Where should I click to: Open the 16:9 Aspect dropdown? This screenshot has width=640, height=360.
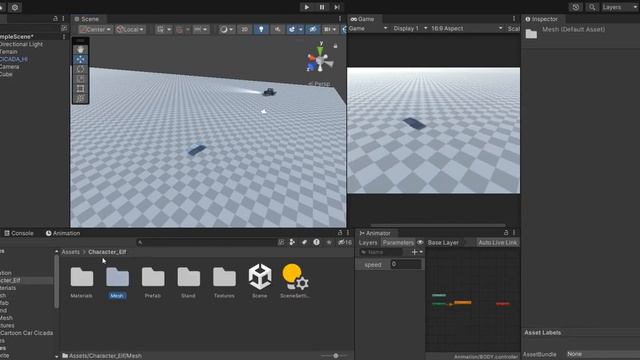point(467,29)
